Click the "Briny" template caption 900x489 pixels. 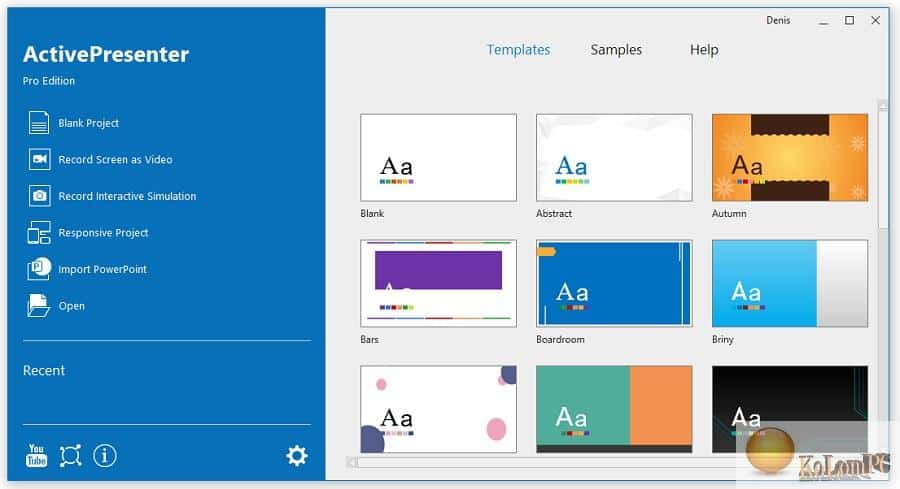(x=723, y=339)
